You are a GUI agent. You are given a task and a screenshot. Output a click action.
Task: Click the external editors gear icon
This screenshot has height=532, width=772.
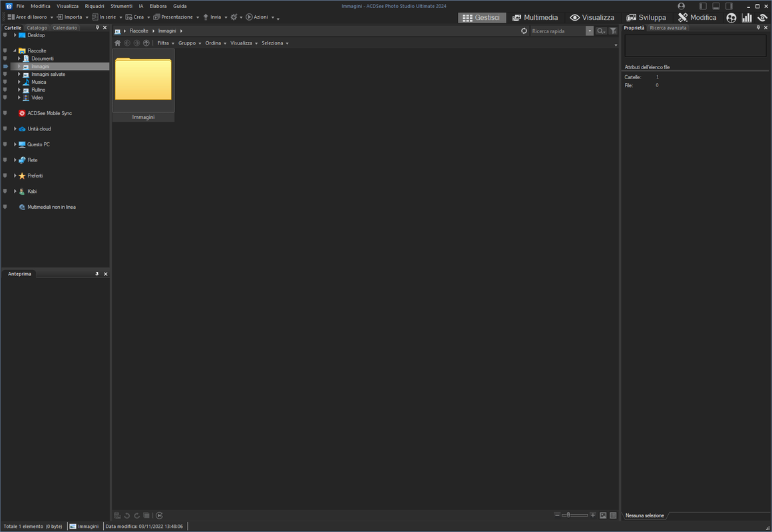coord(234,17)
